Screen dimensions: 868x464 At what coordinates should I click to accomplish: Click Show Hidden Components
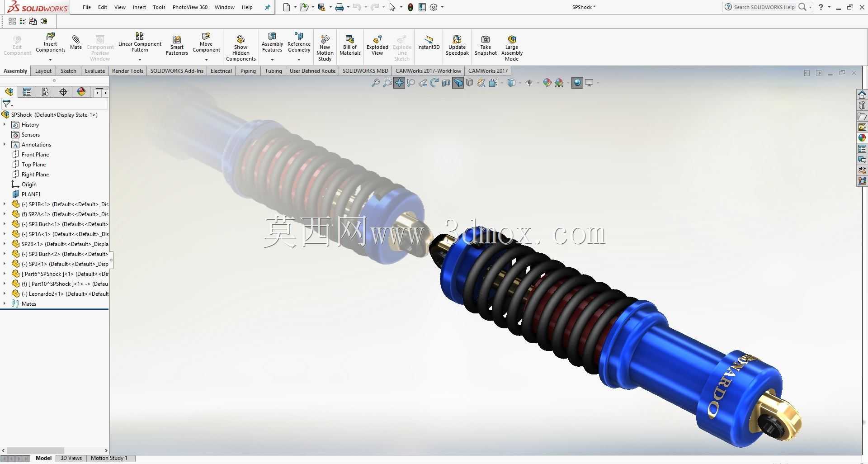click(x=241, y=48)
